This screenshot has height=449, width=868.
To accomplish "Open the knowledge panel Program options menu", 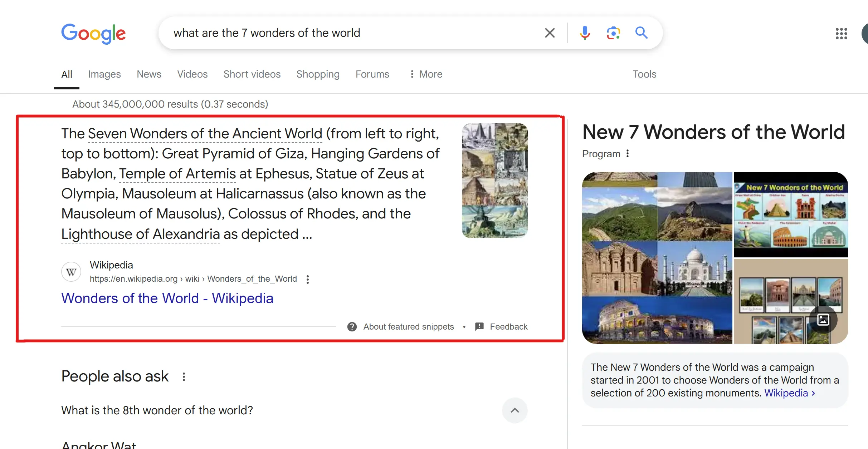I will click(628, 154).
